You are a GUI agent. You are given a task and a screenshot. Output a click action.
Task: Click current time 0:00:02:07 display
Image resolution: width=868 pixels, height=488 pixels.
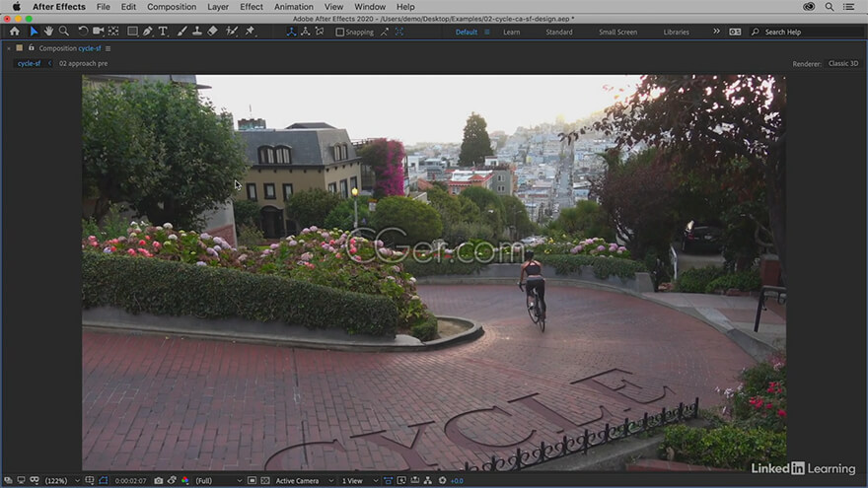click(130, 481)
